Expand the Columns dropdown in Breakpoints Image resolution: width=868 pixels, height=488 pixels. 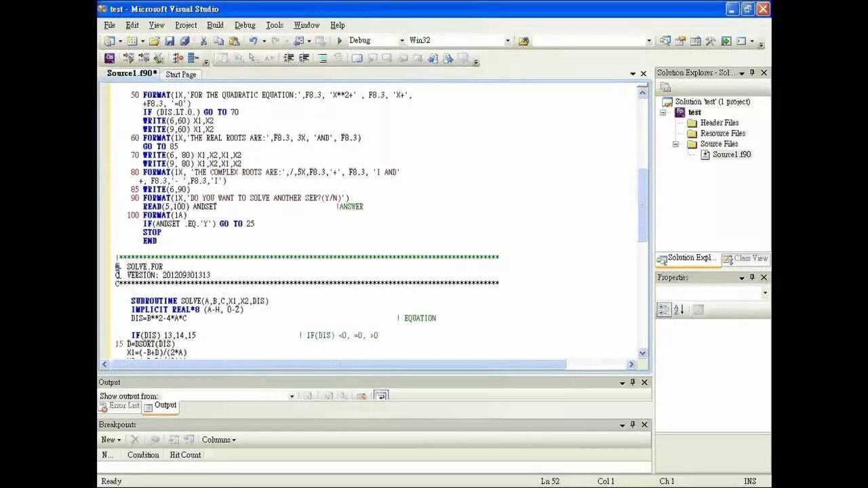coord(219,440)
